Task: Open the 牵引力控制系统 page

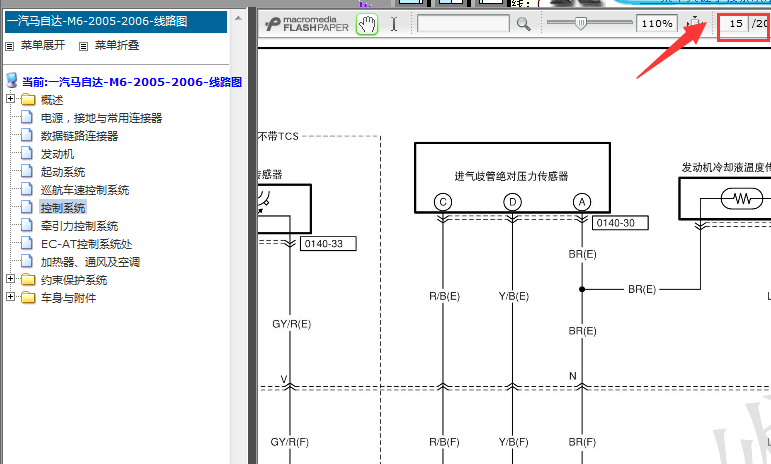Action: [x=80, y=226]
